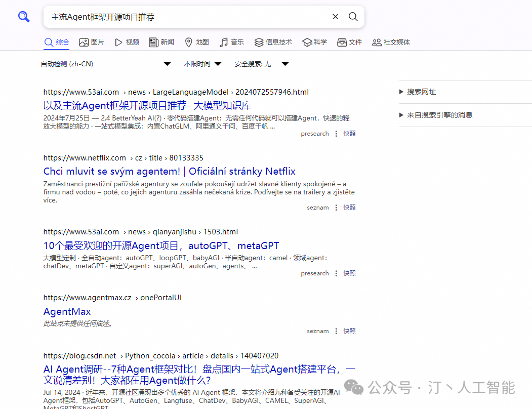Expand the 搜索网址 section
Image resolution: width=532 pixels, height=409 pixels.
(x=421, y=92)
